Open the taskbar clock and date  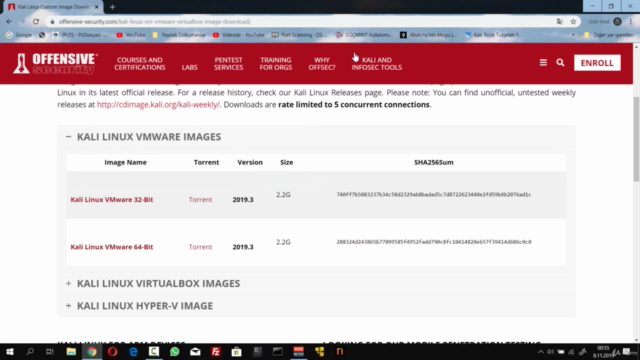pyautogui.click(x=603, y=352)
